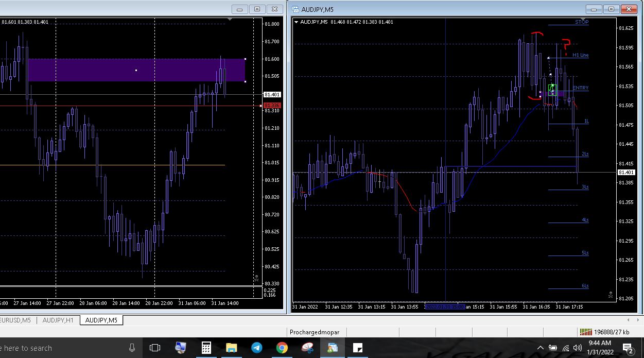The width and height of the screenshot is (644, 358).
Task: Click the 81.800 price scale value on H1 chart
Action: click(272, 24)
